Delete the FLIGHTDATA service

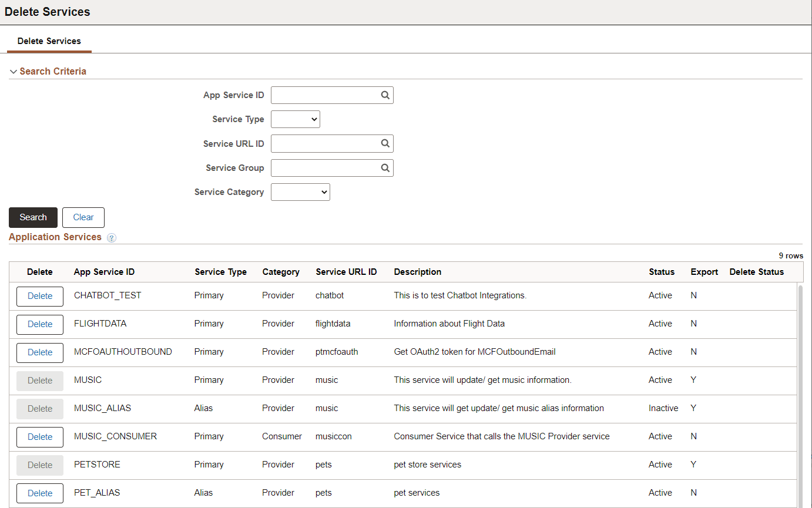pos(39,324)
